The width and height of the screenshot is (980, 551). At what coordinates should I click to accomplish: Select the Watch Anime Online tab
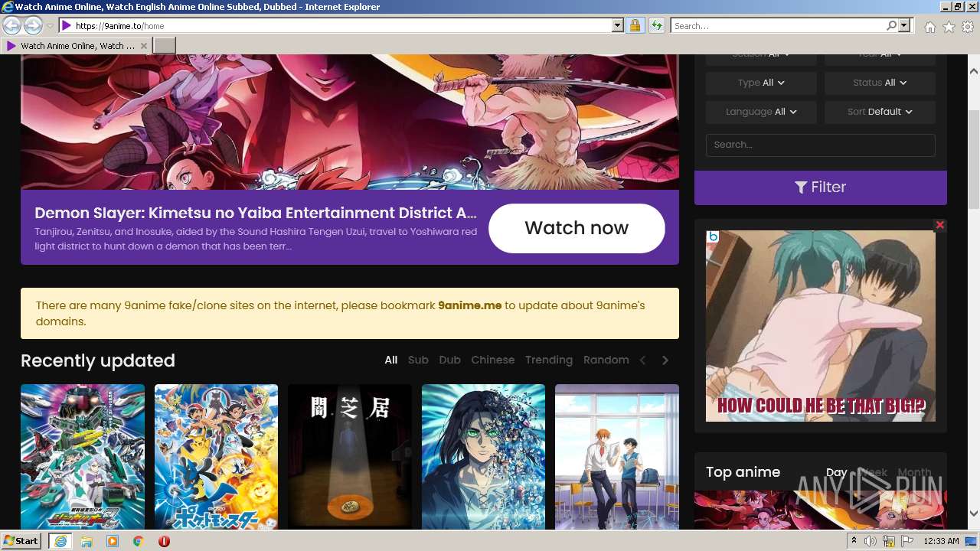pos(77,46)
